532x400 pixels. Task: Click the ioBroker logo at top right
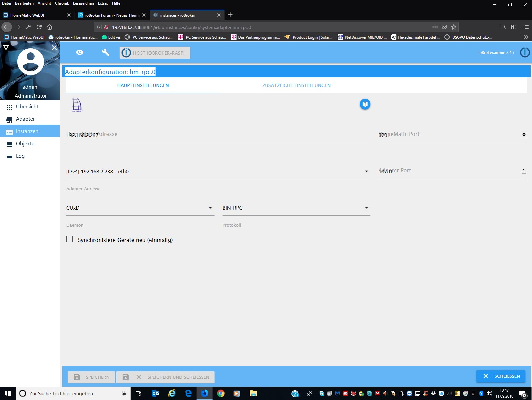click(525, 52)
